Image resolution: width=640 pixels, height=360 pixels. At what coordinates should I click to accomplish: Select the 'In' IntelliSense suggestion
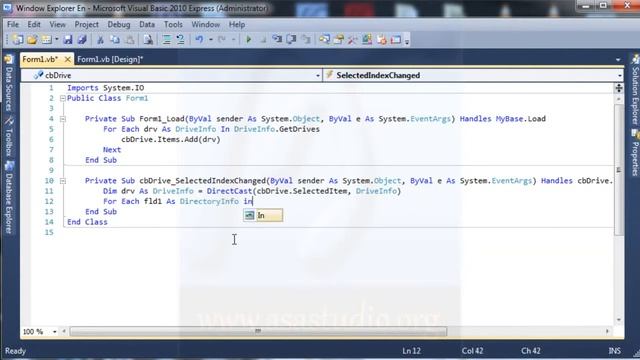point(263,216)
